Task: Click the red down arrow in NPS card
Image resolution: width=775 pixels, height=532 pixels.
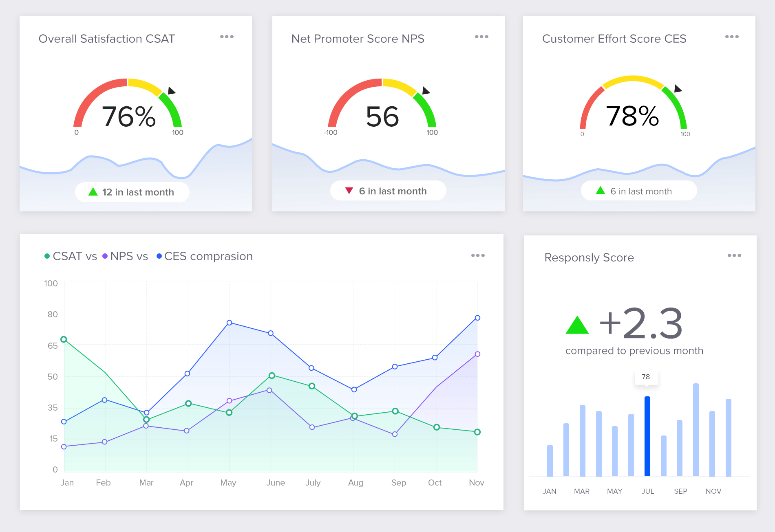Action: point(349,190)
